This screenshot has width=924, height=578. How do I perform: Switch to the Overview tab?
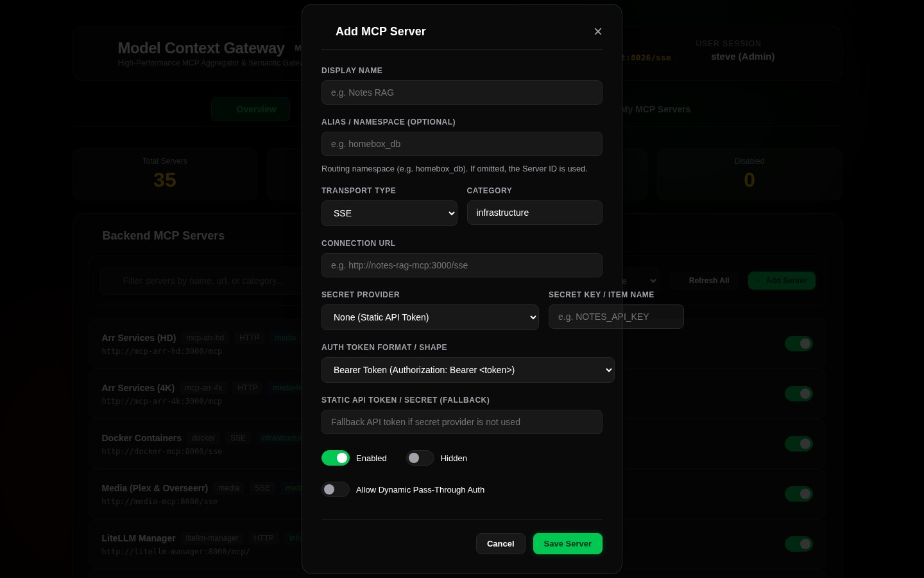251,109
